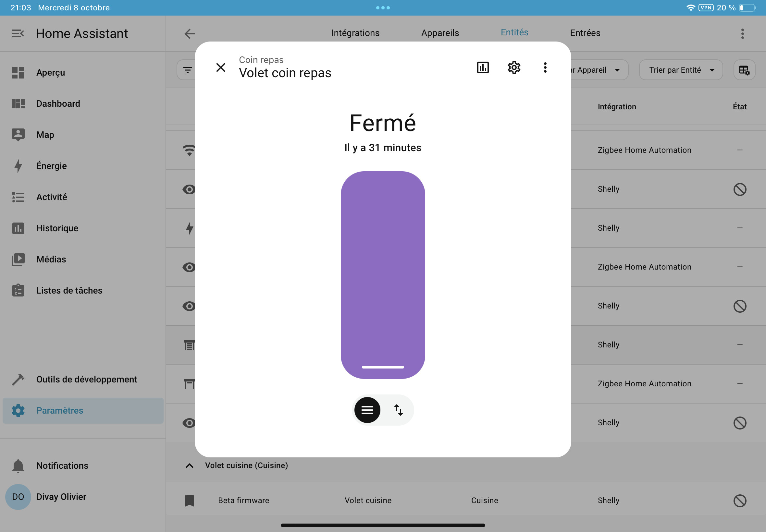This screenshot has width=766, height=532.
Task: Open the Notifications panel
Action: click(62, 466)
